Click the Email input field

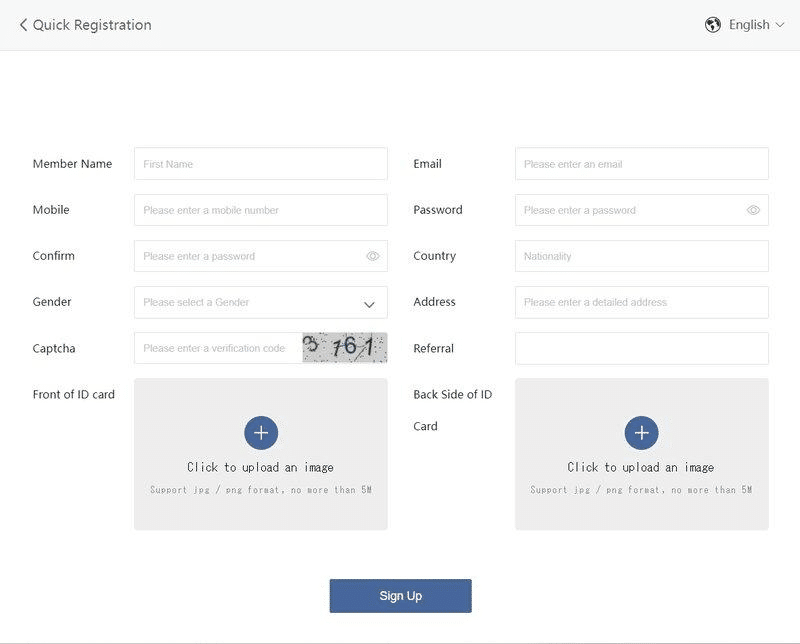click(x=641, y=164)
